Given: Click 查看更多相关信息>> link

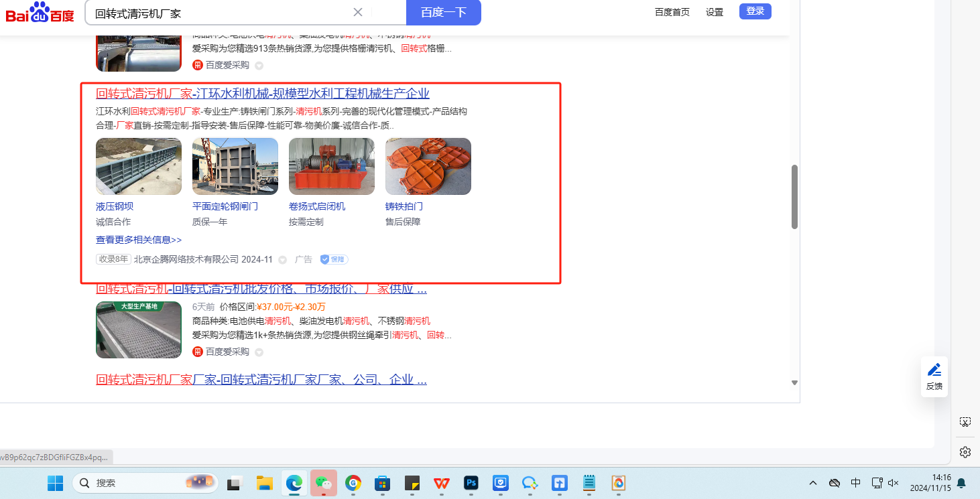Looking at the screenshot, I should pyautogui.click(x=139, y=240).
